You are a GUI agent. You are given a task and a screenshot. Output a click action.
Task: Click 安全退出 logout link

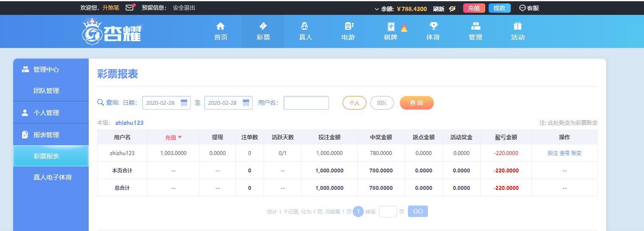(x=184, y=8)
